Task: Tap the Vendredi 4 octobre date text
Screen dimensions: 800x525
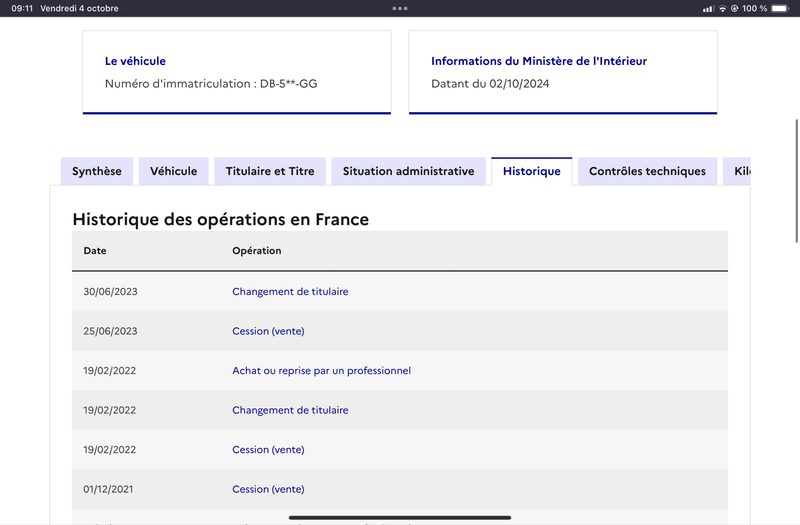Action: pos(79,8)
